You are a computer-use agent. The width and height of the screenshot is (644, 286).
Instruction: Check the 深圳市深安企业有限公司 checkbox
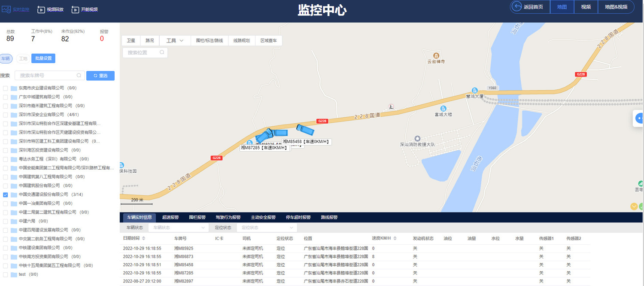[x=6, y=115]
